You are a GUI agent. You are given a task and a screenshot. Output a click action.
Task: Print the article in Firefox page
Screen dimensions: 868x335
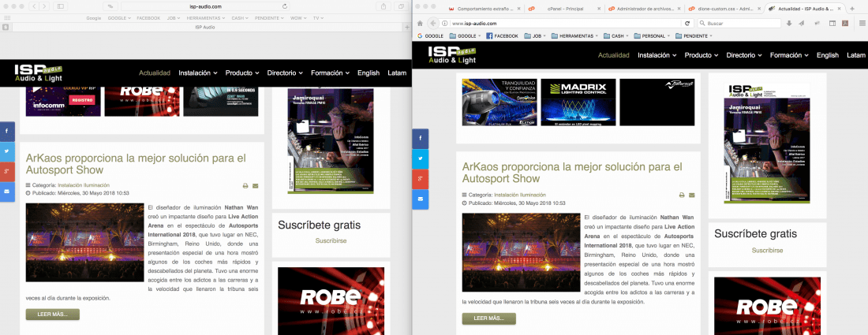click(x=682, y=195)
